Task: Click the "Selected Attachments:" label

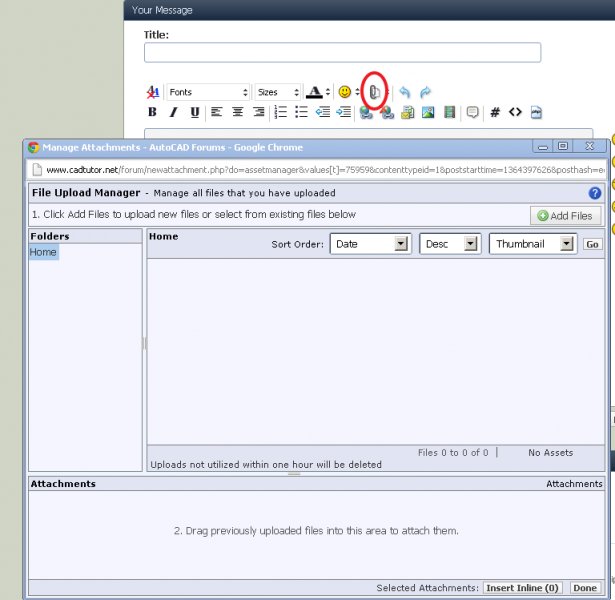Action: pyautogui.click(x=428, y=588)
